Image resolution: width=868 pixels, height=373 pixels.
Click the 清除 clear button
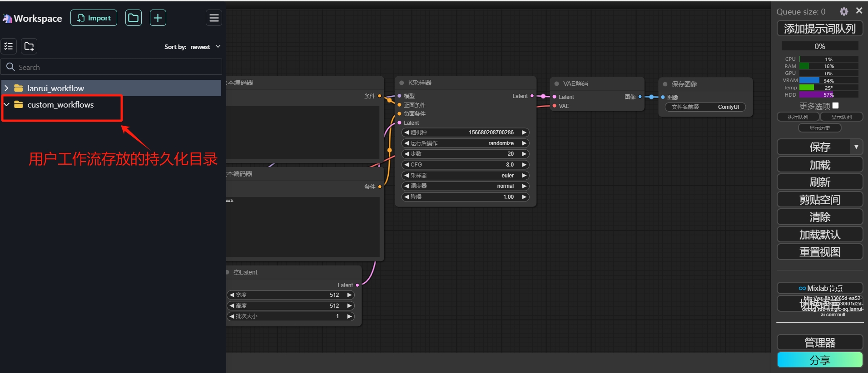[x=820, y=217]
